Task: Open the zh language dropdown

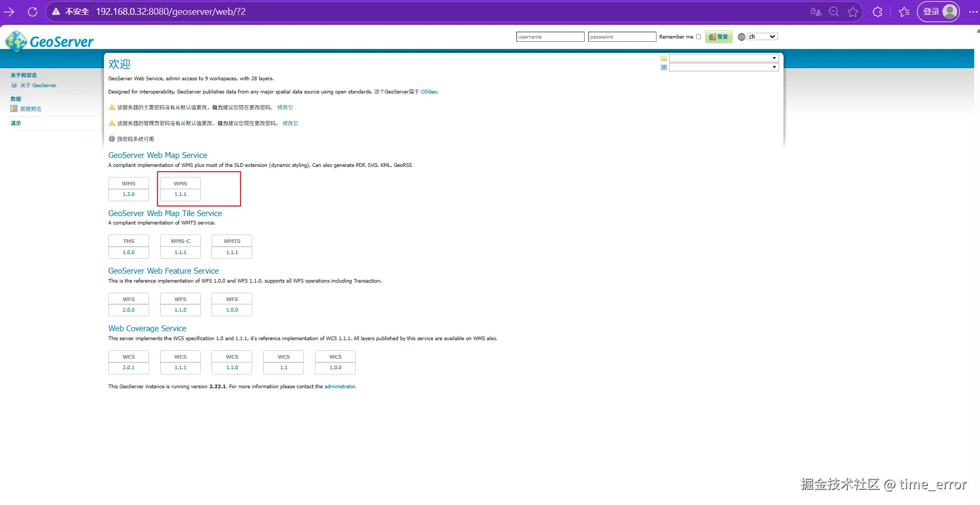Action: click(x=761, y=36)
